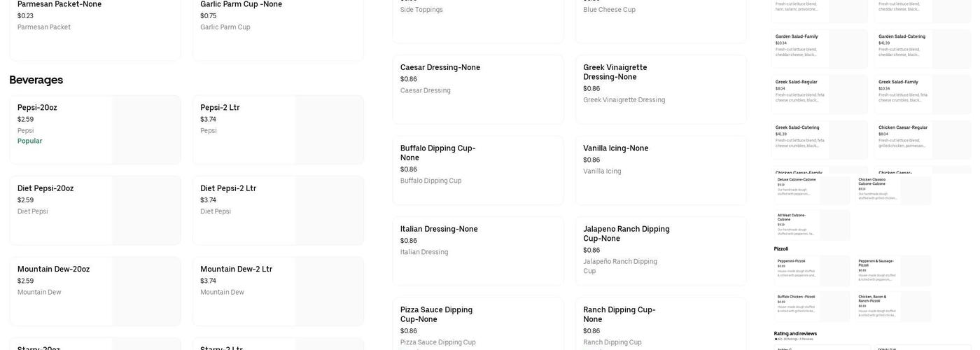
Task: Click the Vanilla Icing-None item
Action: click(x=660, y=170)
